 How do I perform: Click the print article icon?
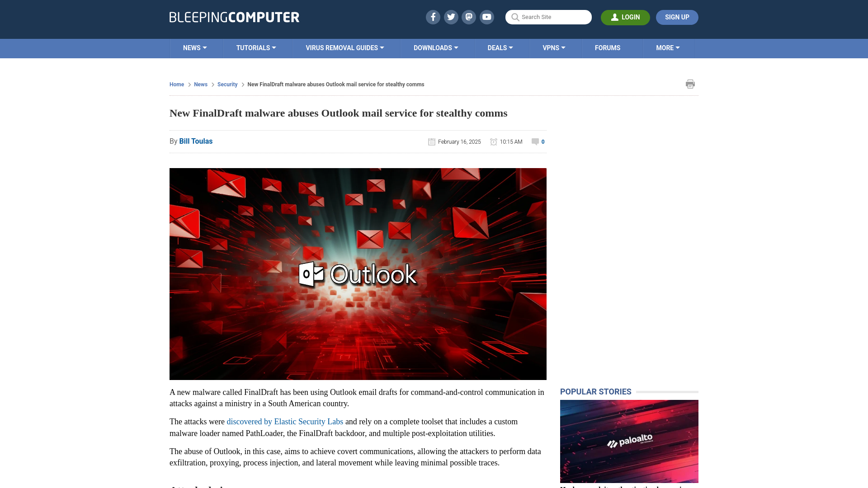[690, 84]
